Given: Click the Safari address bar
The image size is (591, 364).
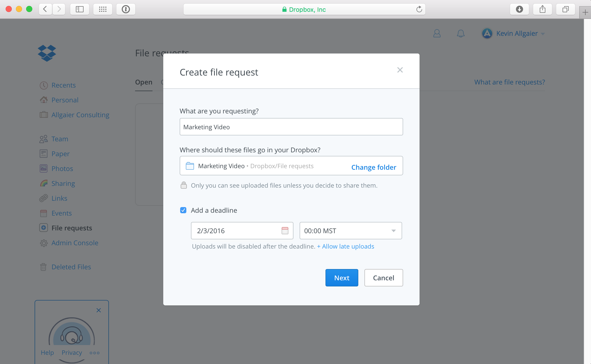Looking at the screenshot, I should pyautogui.click(x=304, y=9).
